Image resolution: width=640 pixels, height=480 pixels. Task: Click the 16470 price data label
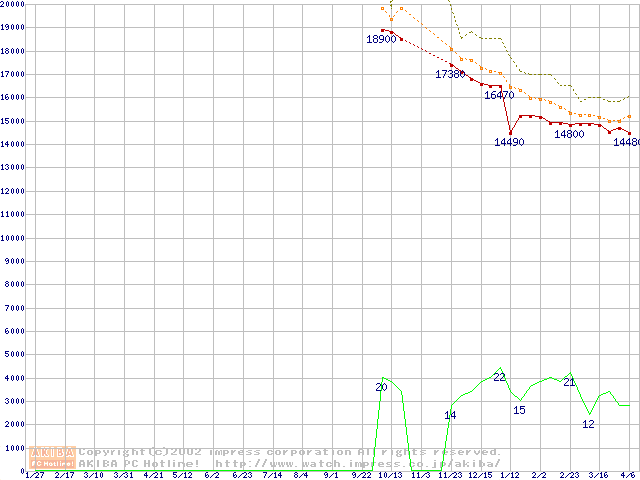point(499,95)
